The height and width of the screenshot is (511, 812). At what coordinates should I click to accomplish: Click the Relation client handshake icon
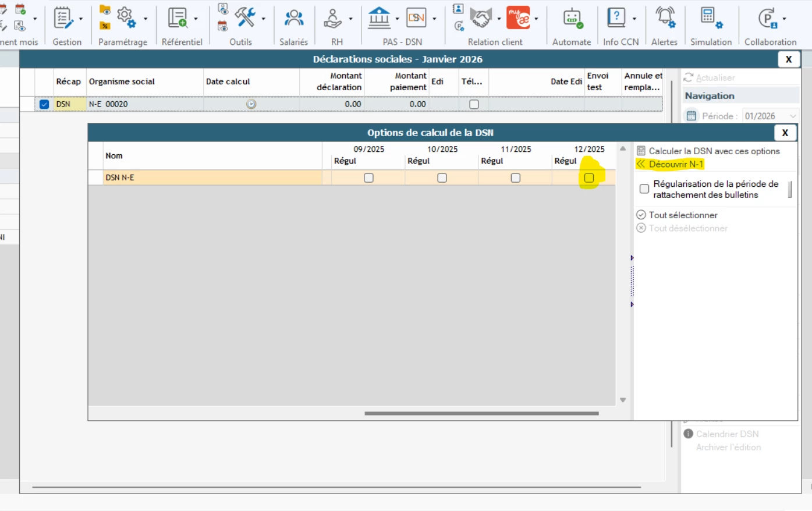tap(481, 18)
